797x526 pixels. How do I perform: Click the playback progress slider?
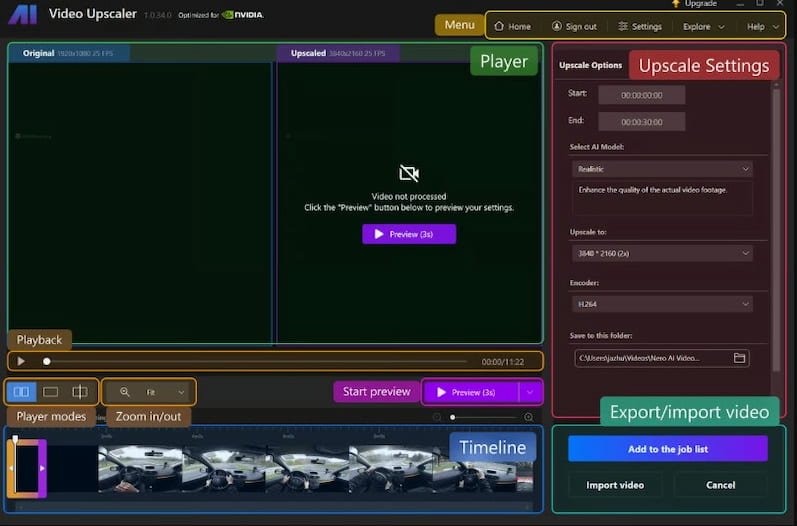point(254,361)
